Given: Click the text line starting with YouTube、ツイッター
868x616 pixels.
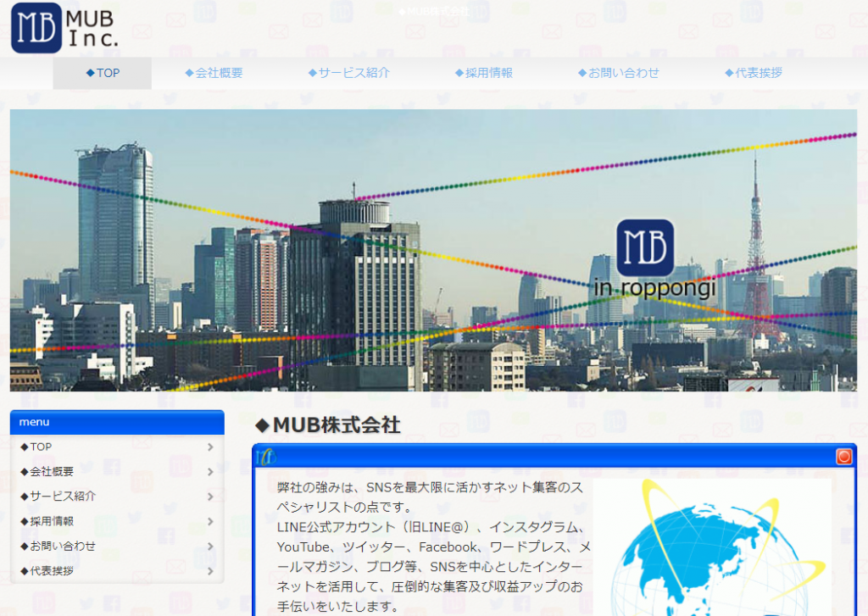Looking at the screenshot, I should tap(434, 547).
